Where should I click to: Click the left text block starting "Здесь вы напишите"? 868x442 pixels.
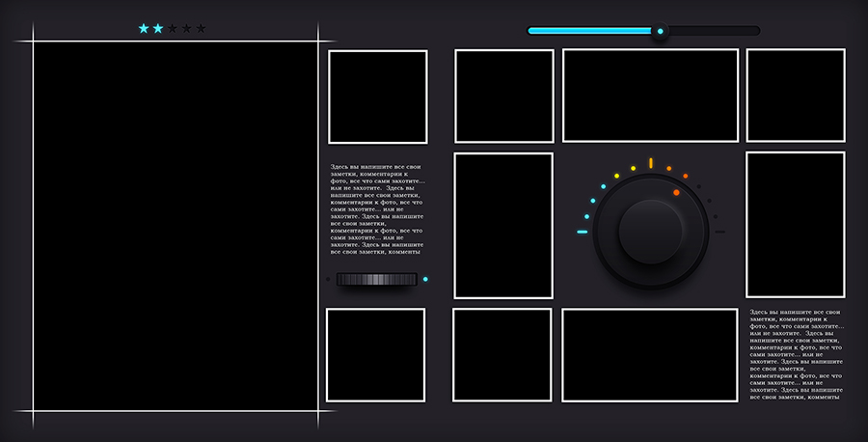[x=377, y=209]
